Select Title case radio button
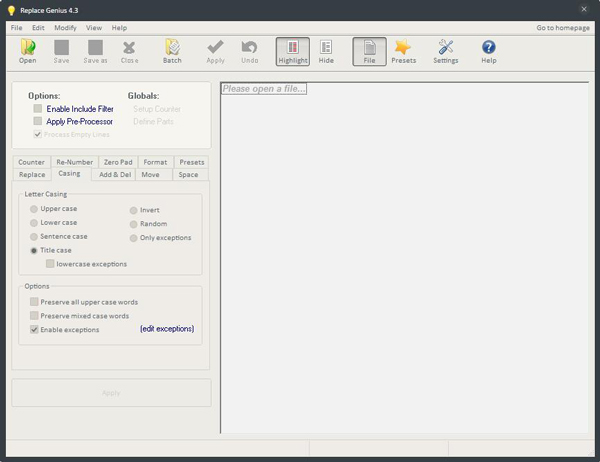The height and width of the screenshot is (462, 600). pos(34,250)
